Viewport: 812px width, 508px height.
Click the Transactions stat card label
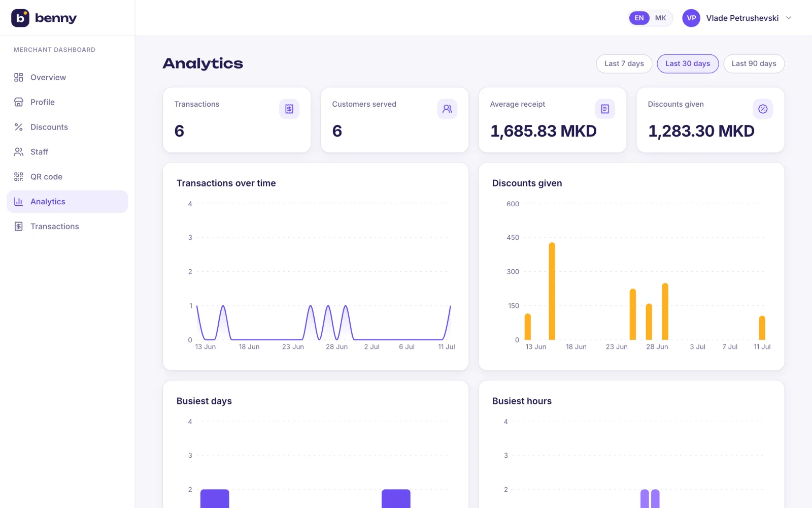[x=197, y=104]
